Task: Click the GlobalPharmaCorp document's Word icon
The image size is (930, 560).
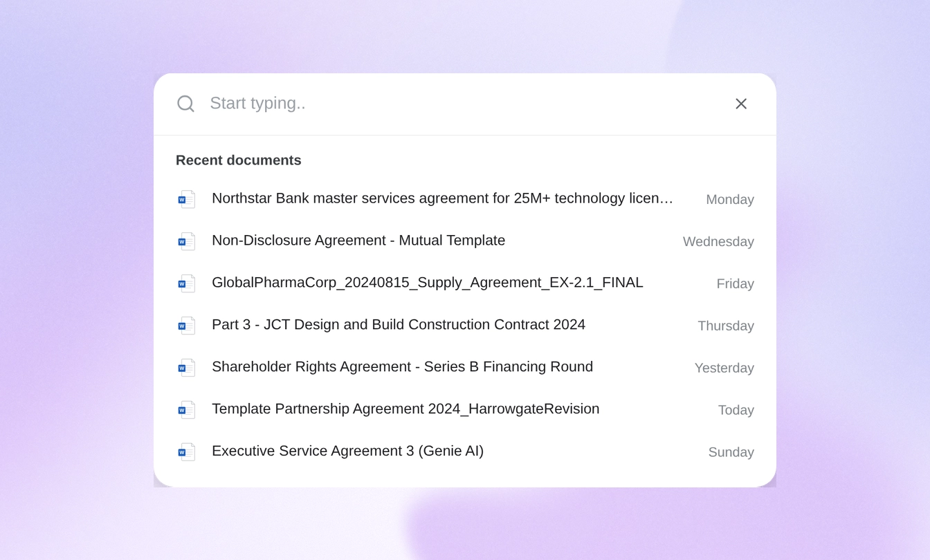Action: point(186,283)
